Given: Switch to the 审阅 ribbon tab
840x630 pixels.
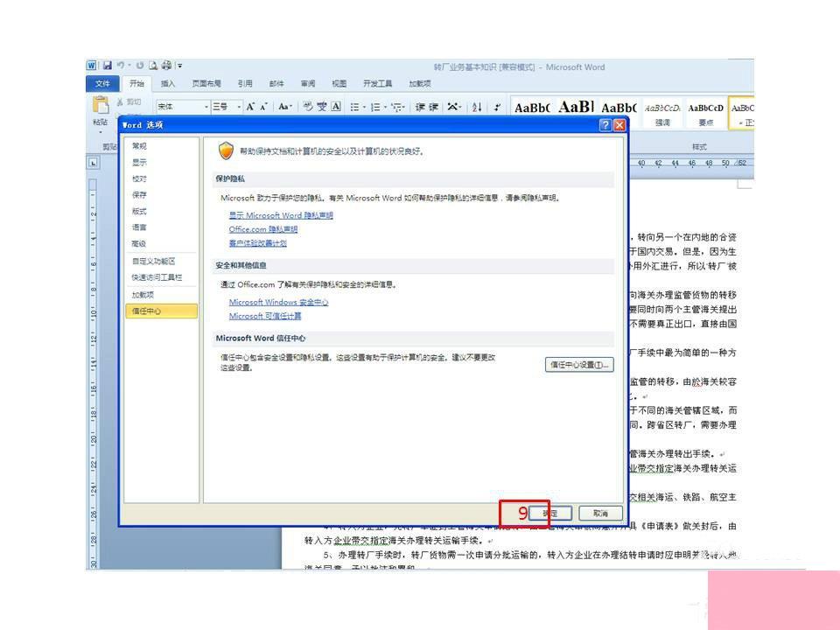Looking at the screenshot, I should (x=308, y=84).
